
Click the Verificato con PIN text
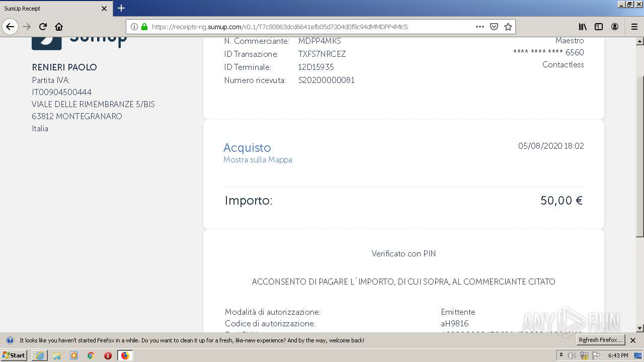click(404, 254)
